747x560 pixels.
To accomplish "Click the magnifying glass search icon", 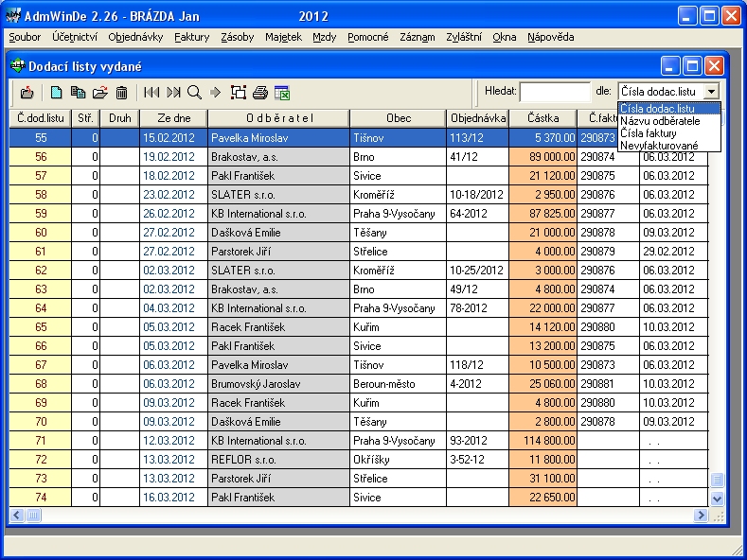I will (x=194, y=92).
